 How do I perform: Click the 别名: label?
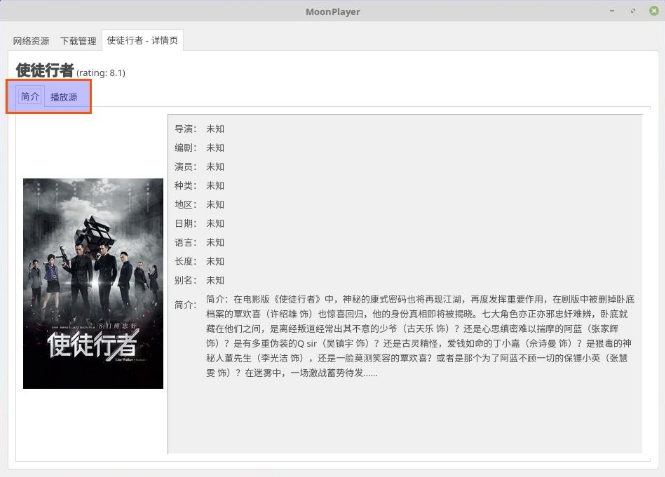pyautogui.click(x=185, y=280)
